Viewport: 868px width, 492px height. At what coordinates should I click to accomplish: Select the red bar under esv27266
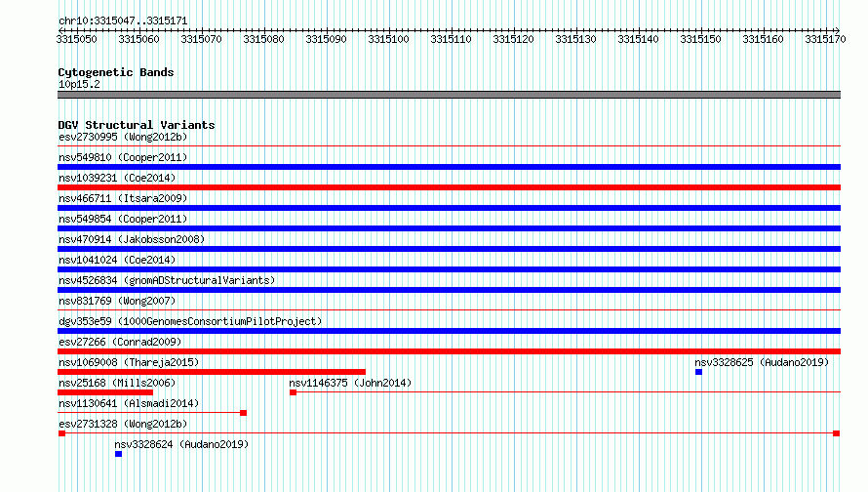tap(449, 351)
